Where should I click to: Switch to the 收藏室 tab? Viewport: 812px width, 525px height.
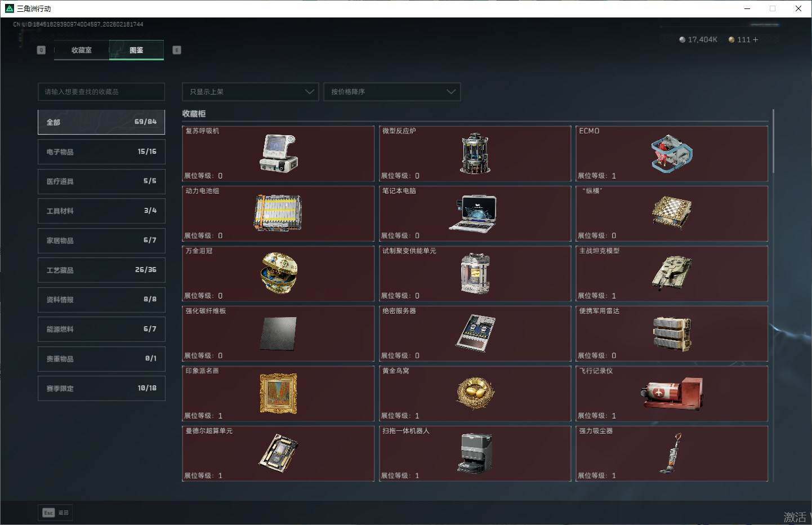pyautogui.click(x=82, y=50)
